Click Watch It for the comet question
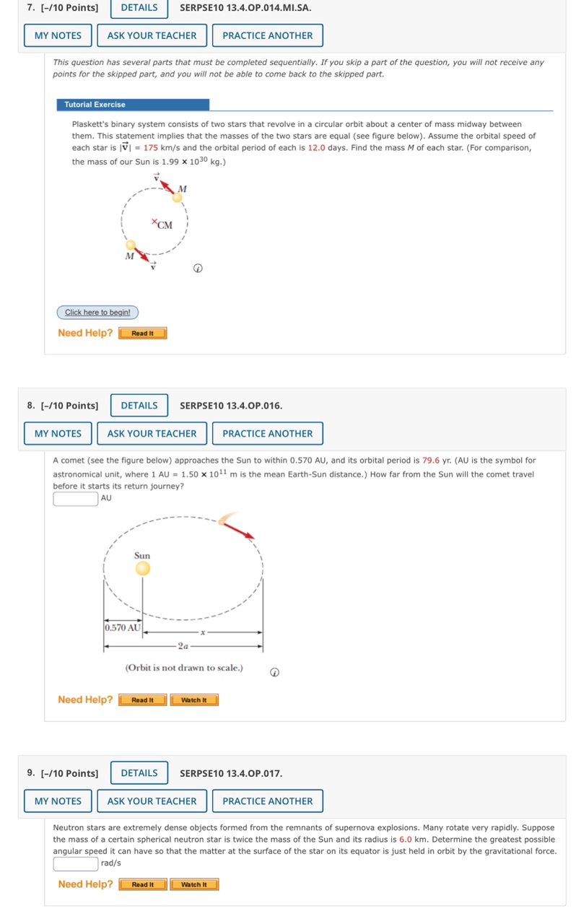This screenshot has width=576, height=924. 194,699
